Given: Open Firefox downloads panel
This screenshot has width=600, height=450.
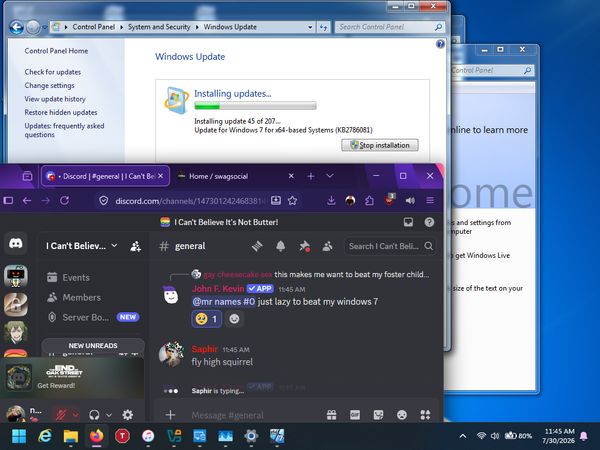Looking at the screenshot, I should click(331, 201).
